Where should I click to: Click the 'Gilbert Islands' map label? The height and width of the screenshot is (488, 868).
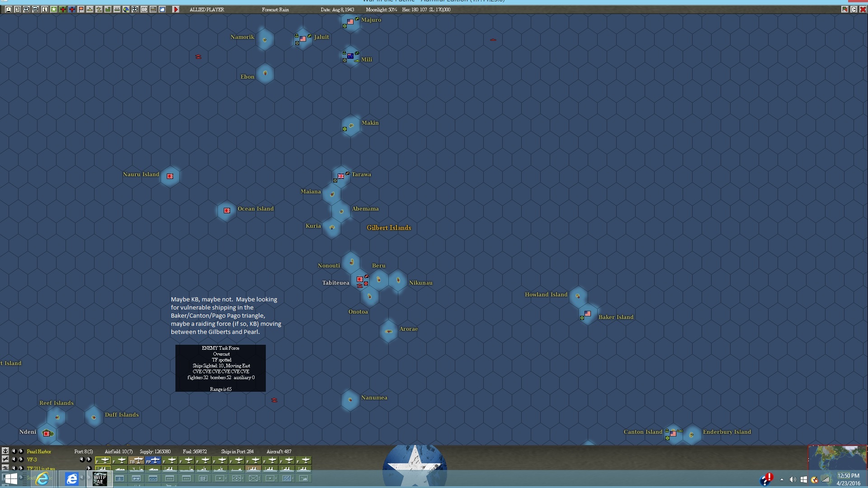click(389, 228)
